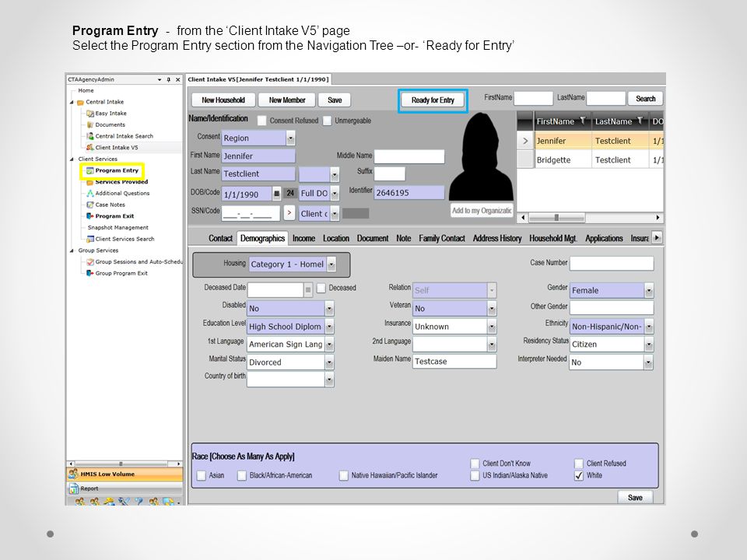Check the Asian race checkbox
The image size is (747, 560).
[202, 475]
